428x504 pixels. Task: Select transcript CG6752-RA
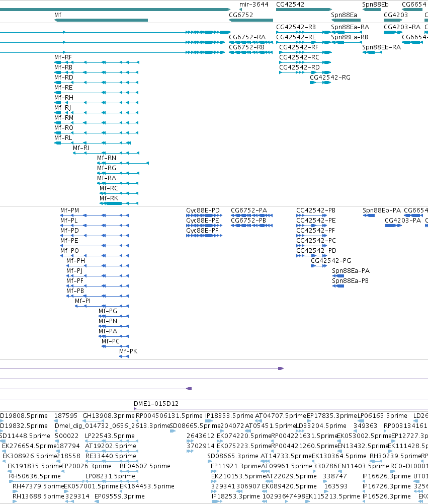(251, 42)
